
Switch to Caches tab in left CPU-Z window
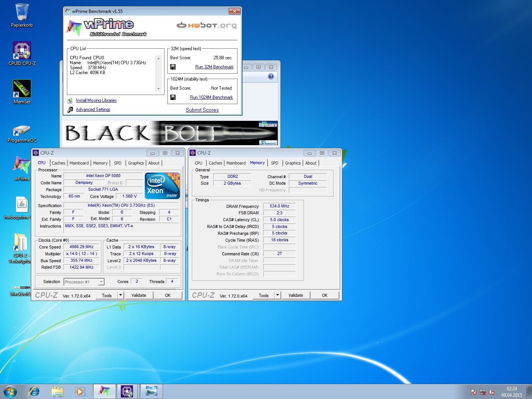(59, 163)
